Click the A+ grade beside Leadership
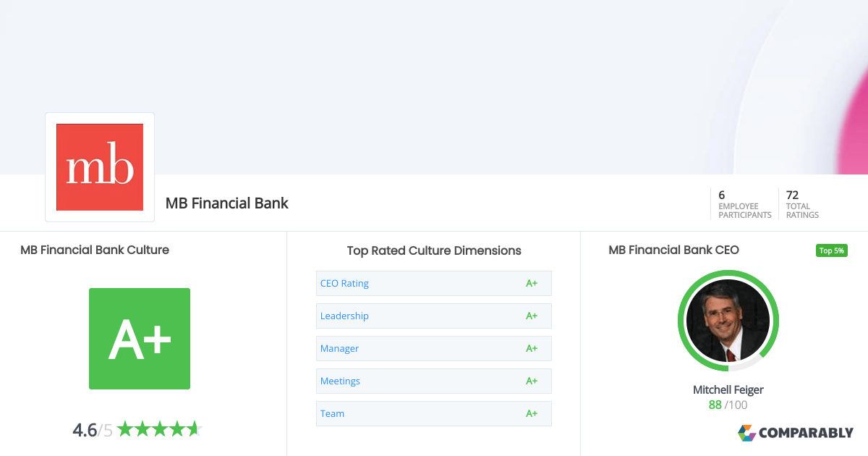 (x=532, y=316)
